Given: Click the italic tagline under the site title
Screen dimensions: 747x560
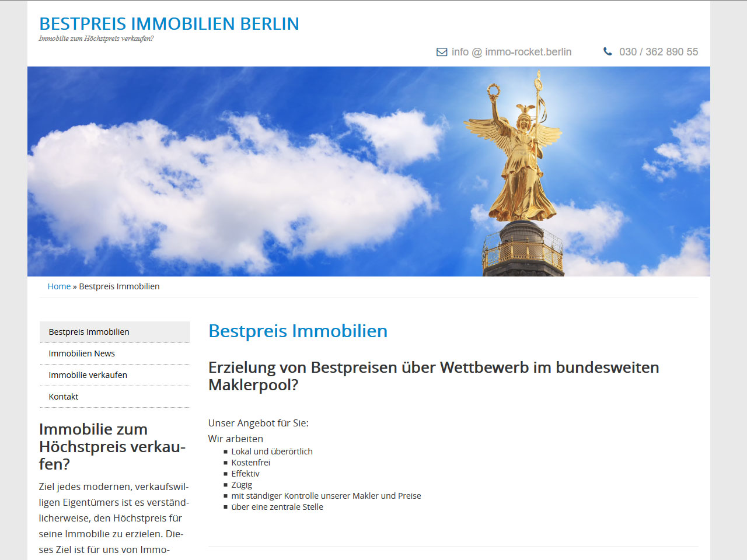Looking at the screenshot, I should pyautogui.click(x=96, y=38).
